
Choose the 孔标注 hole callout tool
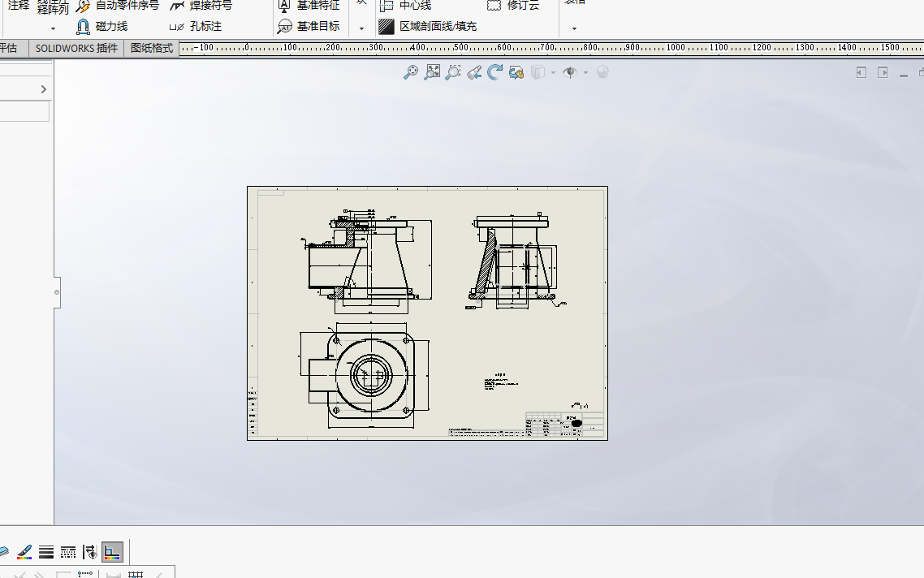pyautogui.click(x=196, y=27)
